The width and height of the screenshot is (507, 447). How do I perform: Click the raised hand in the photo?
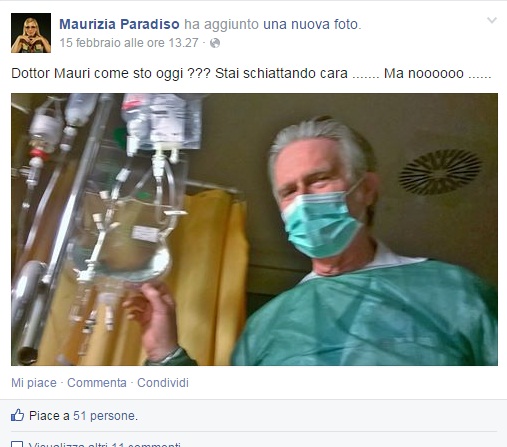(153, 318)
